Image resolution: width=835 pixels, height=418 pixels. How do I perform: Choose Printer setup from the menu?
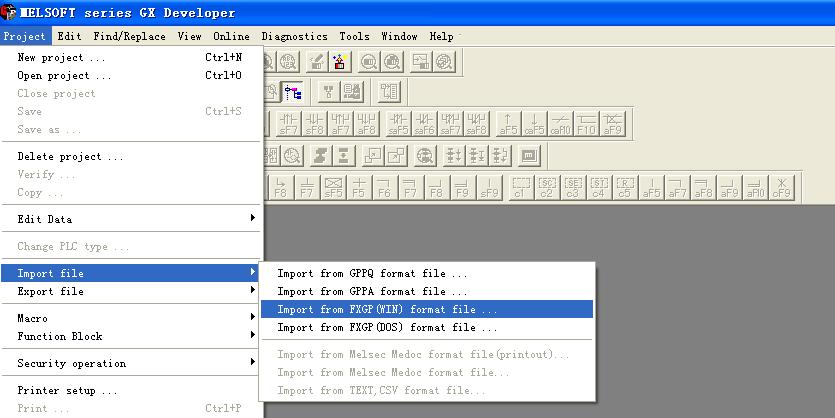click(x=67, y=390)
